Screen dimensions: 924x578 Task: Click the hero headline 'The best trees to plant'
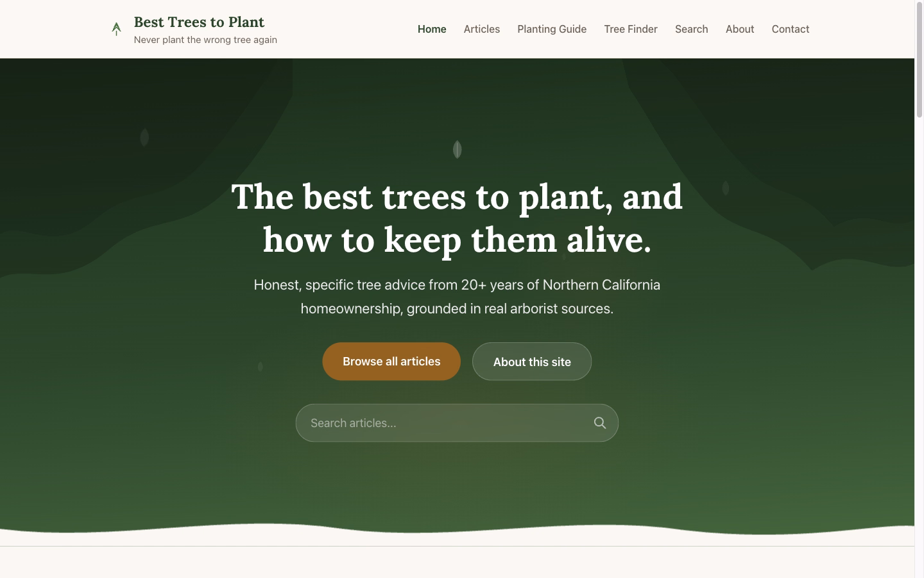coord(457,218)
